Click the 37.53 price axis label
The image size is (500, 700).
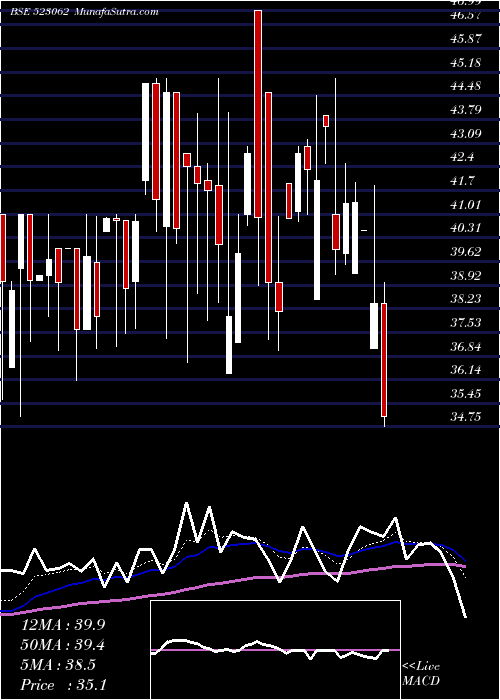click(x=466, y=322)
